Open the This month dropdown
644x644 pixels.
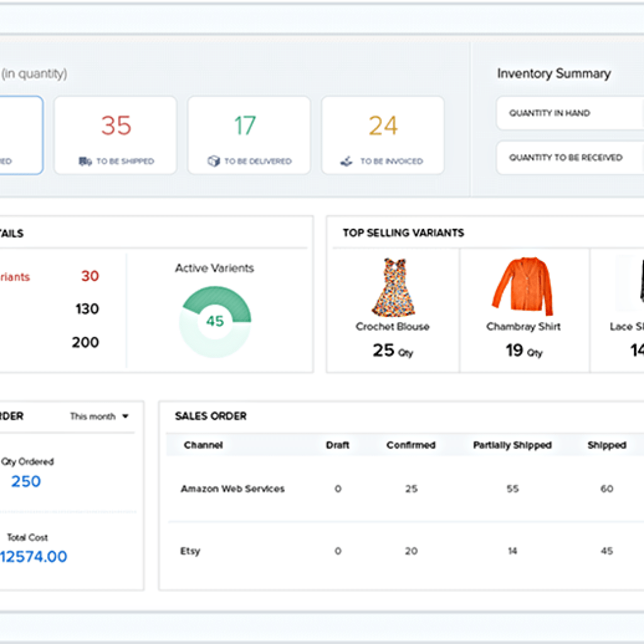coord(101,416)
